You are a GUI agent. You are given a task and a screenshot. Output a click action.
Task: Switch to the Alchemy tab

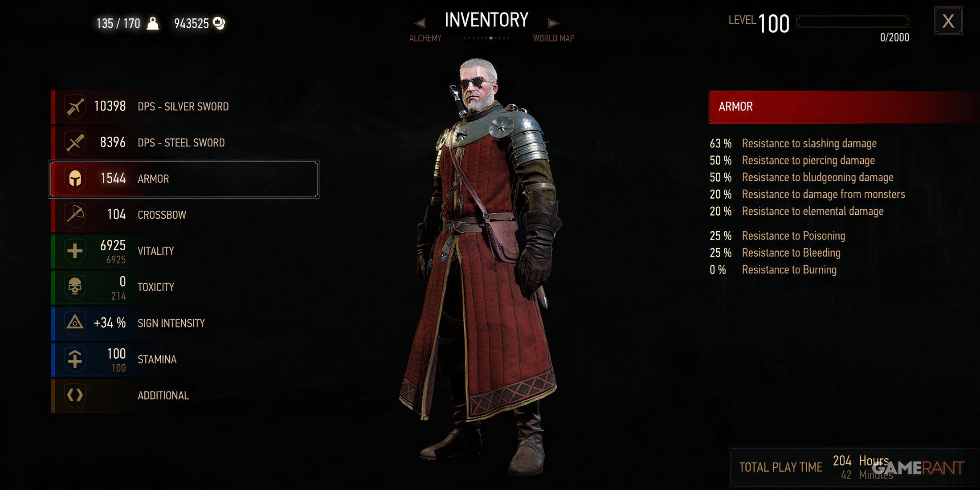point(425,38)
